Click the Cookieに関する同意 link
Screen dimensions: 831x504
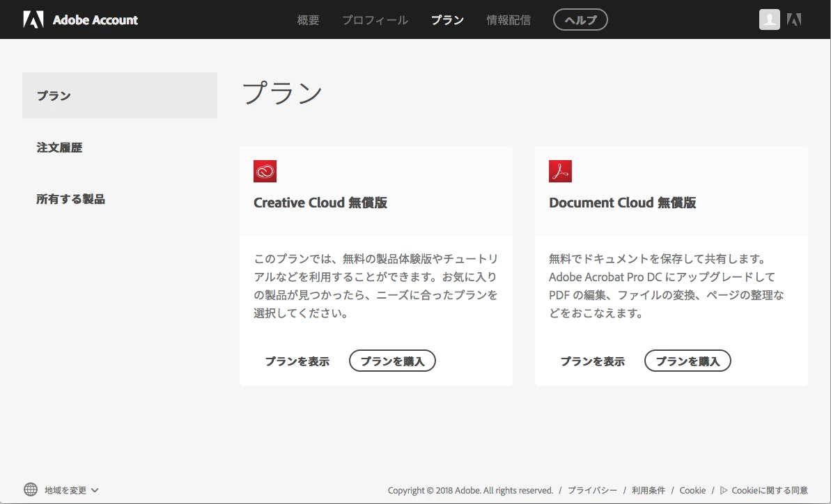pos(770,490)
